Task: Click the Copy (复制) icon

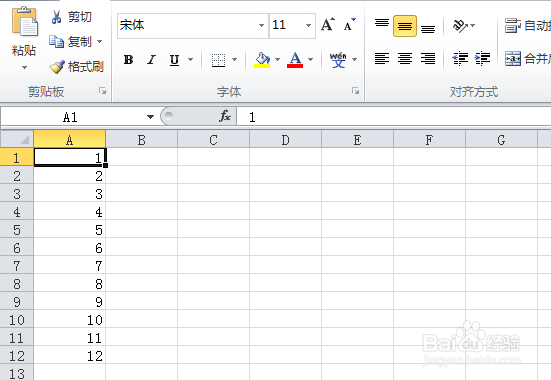Action: pos(56,41)
